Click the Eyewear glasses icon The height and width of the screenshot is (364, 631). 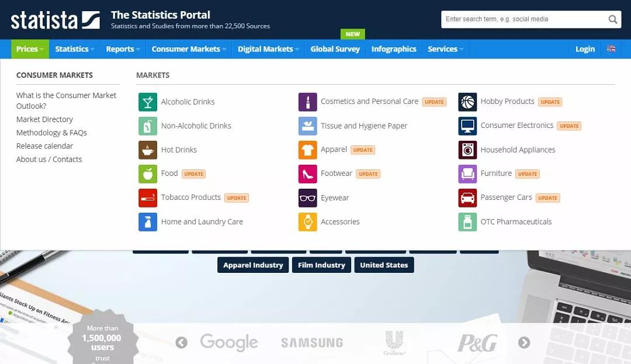tap(308, 198)
